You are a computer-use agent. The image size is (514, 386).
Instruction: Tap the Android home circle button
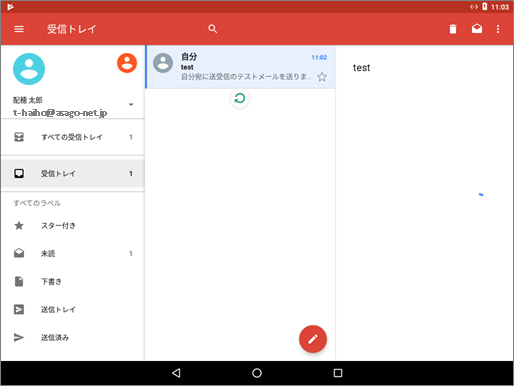(257, 373)
